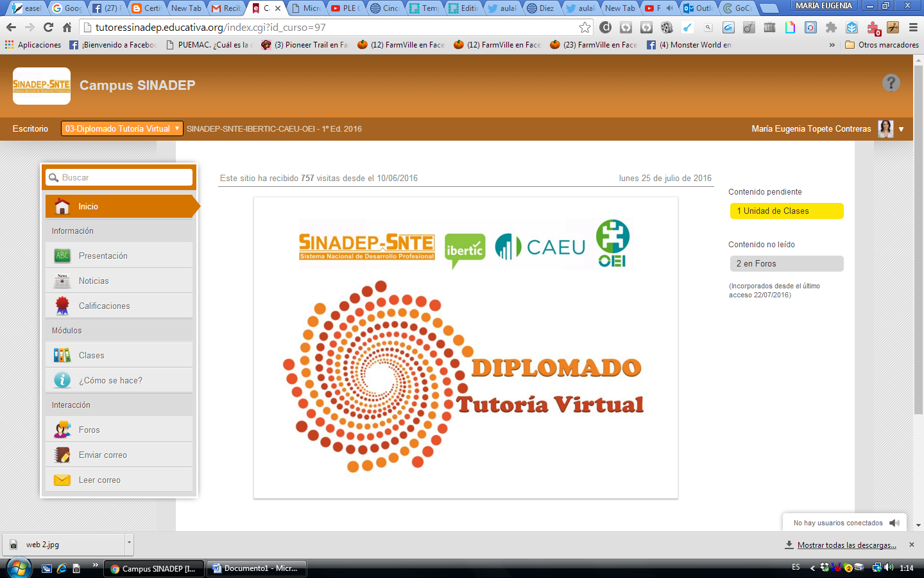The width and height of the screenshot is (924, 578).
Task: Click the Calificaciones ribbon icon
Action: [62, 306]
